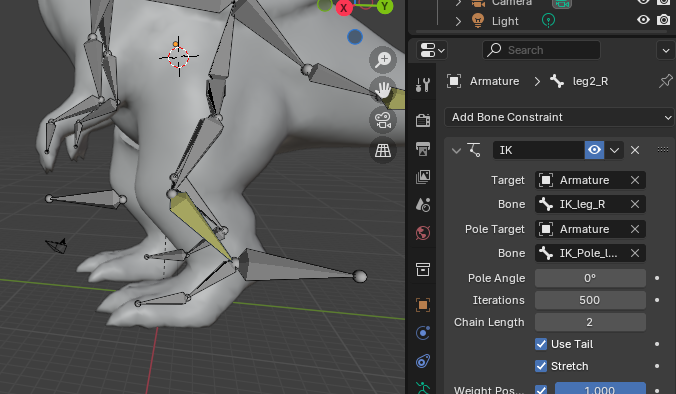Open the Armature data properties tab

[x=423, y=388]
